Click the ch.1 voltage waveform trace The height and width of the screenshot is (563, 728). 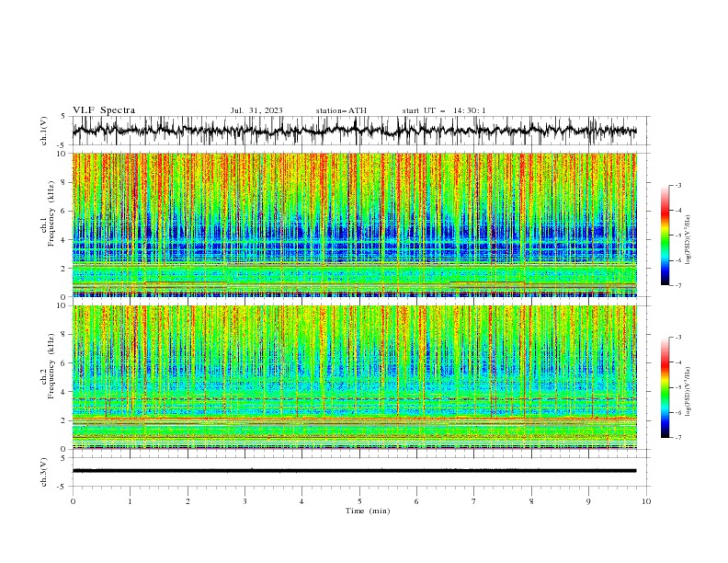click(354, 131)
